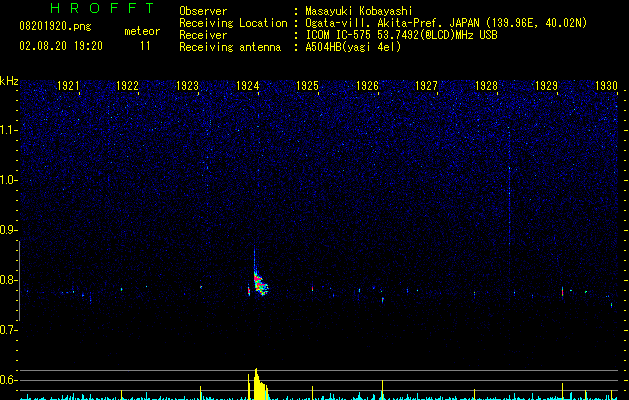Click the gray vertical frequency-range bar beside 0.8

pos(19,281)
